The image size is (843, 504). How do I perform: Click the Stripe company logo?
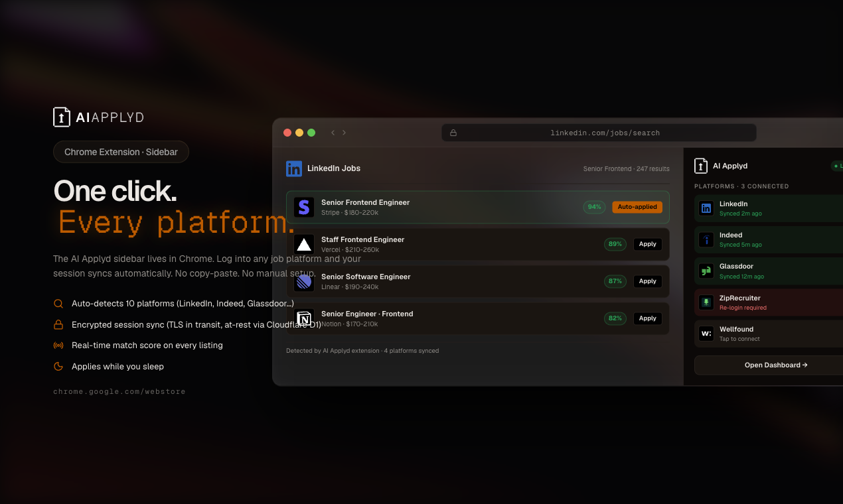(304, 207)
